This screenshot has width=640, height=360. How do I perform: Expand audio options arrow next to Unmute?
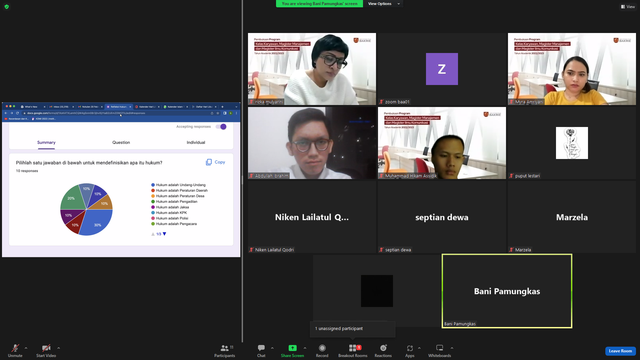[26, 348]
